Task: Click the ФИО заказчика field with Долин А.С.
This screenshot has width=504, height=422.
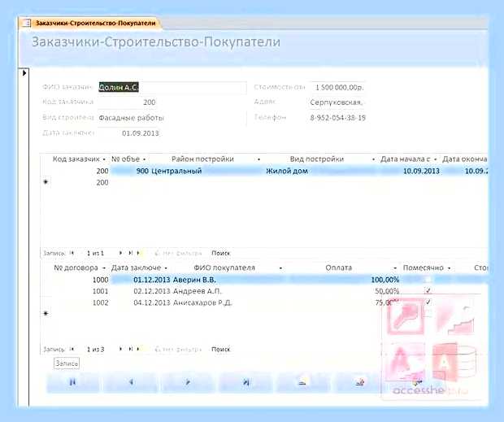Action: pos(172,88)
